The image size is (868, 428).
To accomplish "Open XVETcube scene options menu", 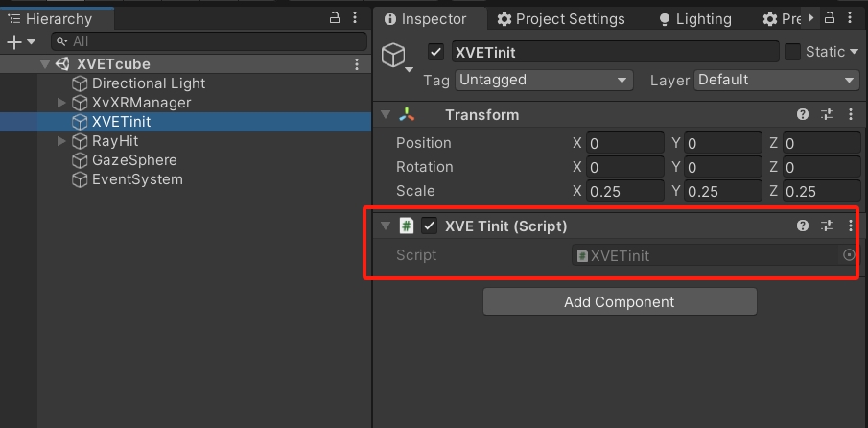I will click(357, 63).
